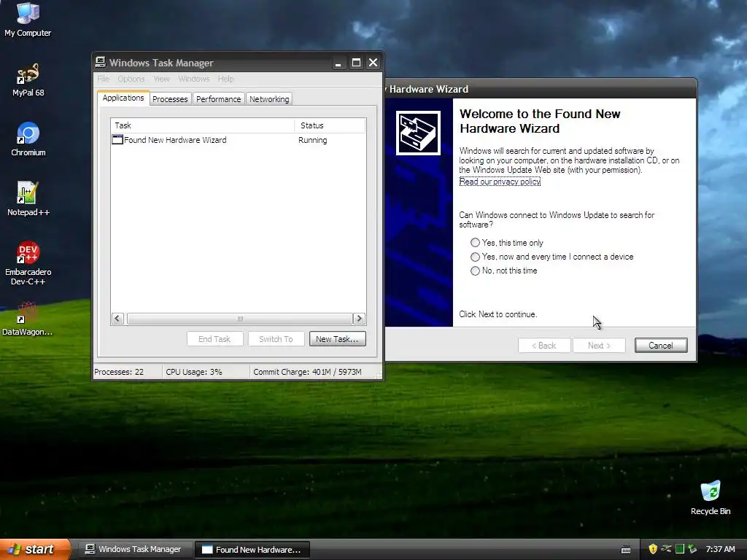Screen dimensions: 747x560
Task: Launch Embarcadero Dev-C++ shortcut
Action: 28,262
